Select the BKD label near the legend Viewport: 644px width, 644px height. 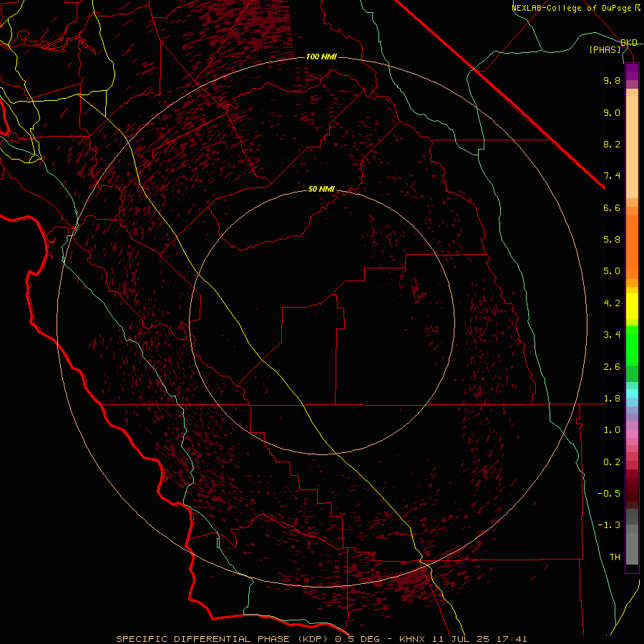pyautogui.click(x=629, y=43)
